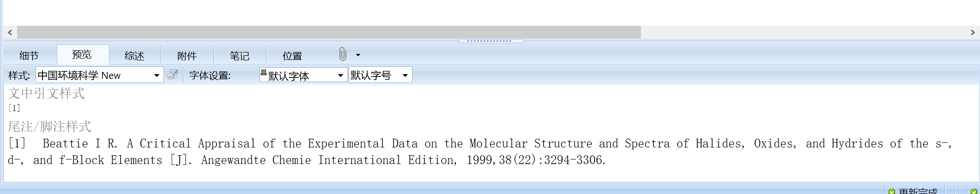Image resolution: width=980 pixels, height=194 pixels.
Task: Open the 综述 tab
Action: pyautogui.click(x=134, y=56)
